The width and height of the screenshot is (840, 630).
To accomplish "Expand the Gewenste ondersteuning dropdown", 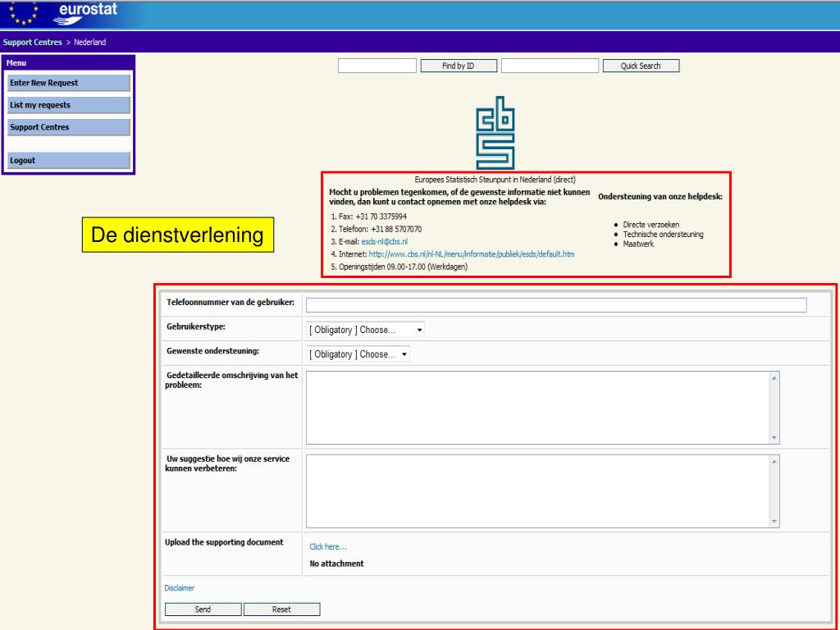I will [x=358, y=354].
